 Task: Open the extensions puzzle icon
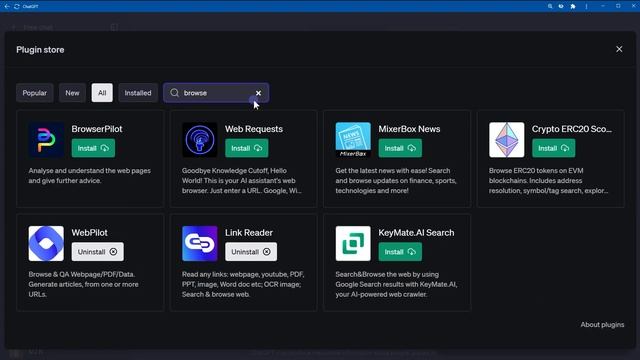tap(573, 6)
